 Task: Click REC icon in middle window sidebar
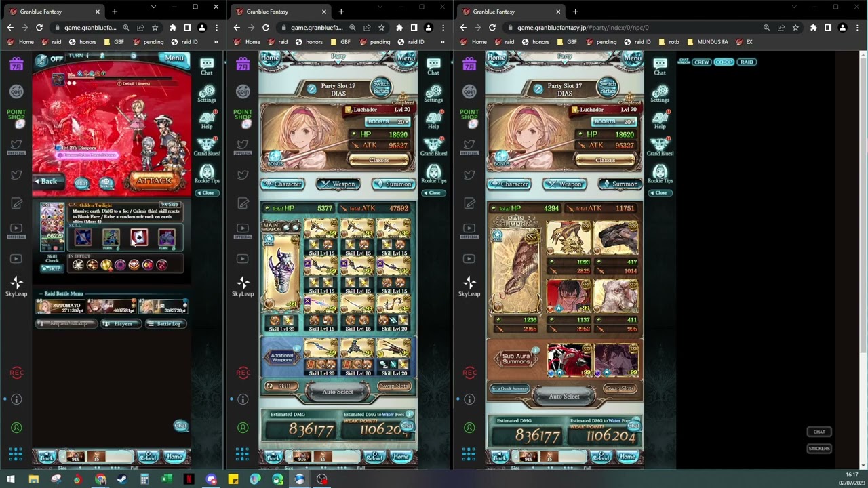pos(243,373)
